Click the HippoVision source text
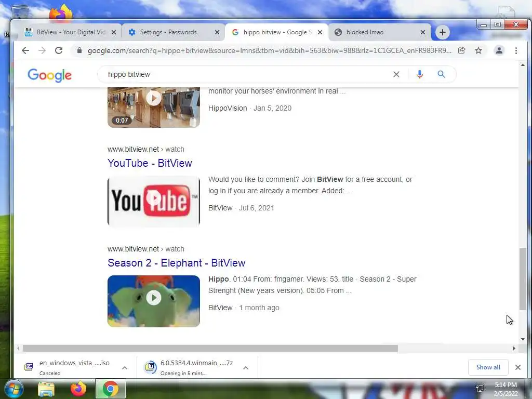Screen dimensions: 532x399 pos(228,108)
